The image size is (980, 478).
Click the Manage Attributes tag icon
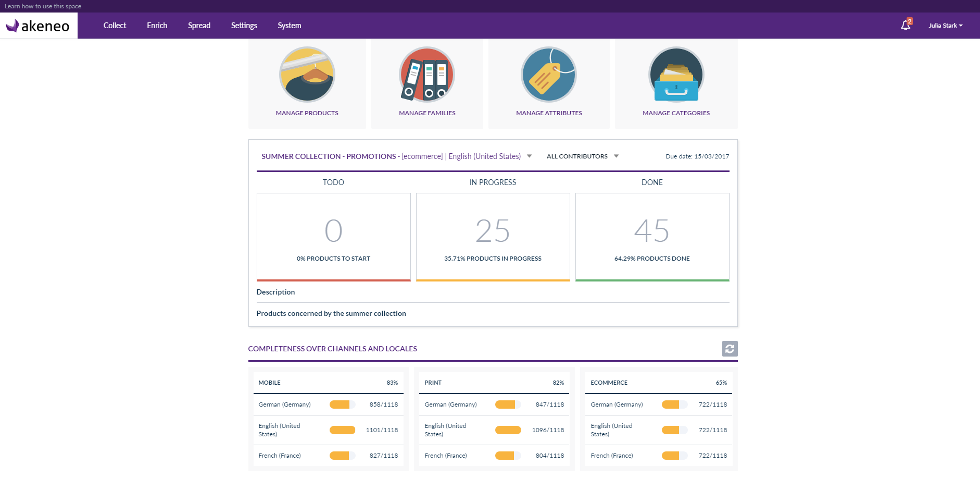(548, 75)
